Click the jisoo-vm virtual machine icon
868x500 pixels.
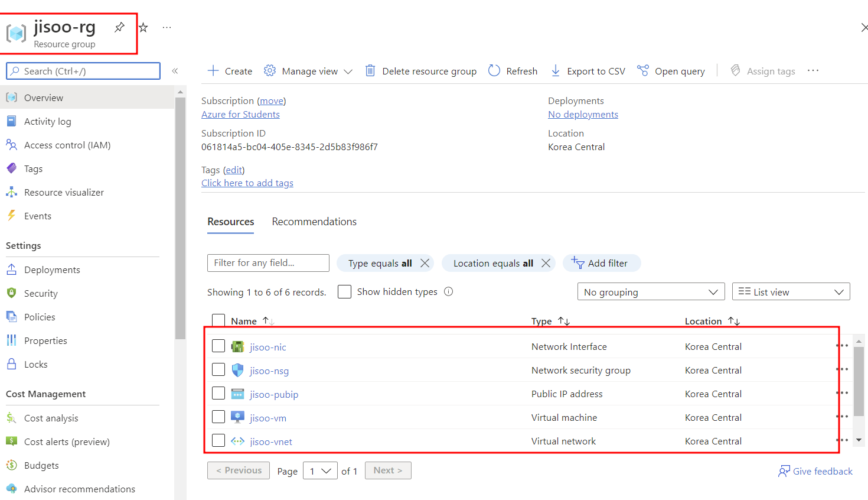(237, 418)
